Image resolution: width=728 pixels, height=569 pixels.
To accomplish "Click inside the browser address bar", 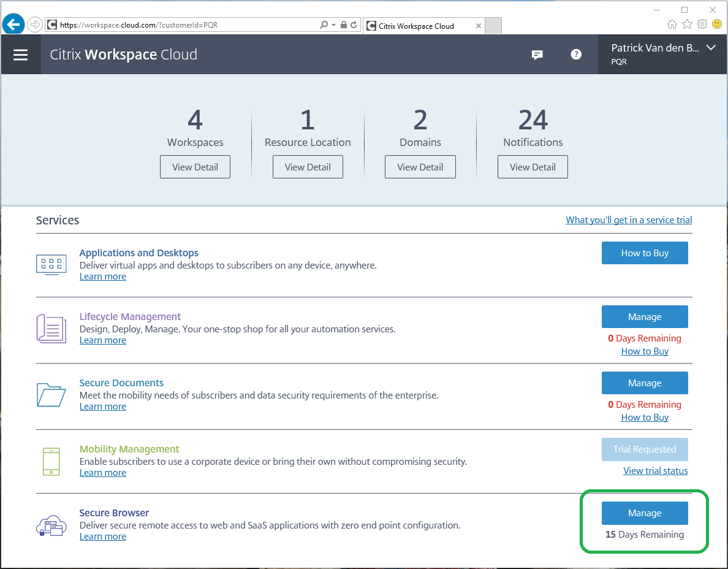I will 186,25.
